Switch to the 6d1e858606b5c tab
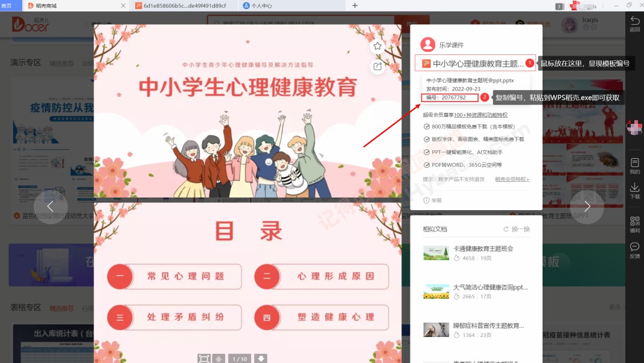 click(x=183, y=6)
